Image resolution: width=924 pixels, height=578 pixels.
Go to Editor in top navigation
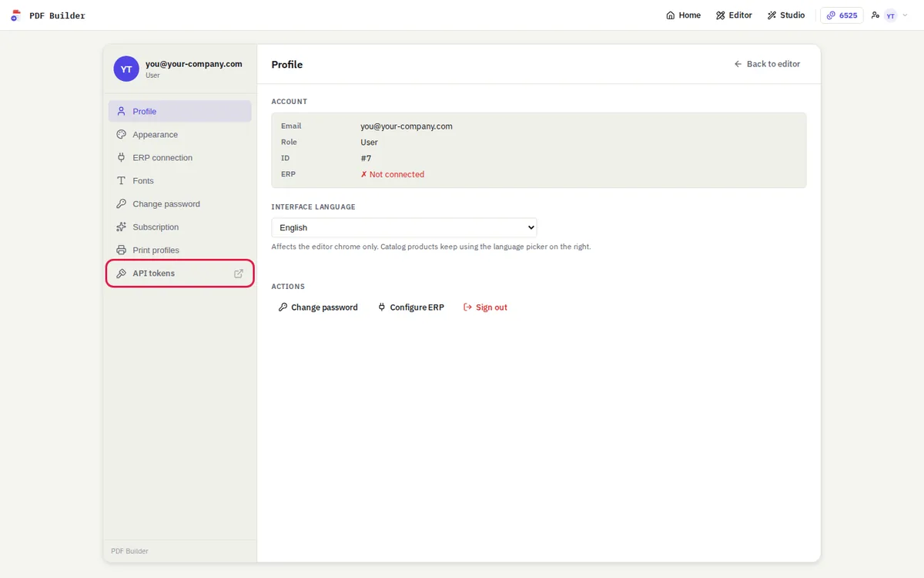point(734,15)
